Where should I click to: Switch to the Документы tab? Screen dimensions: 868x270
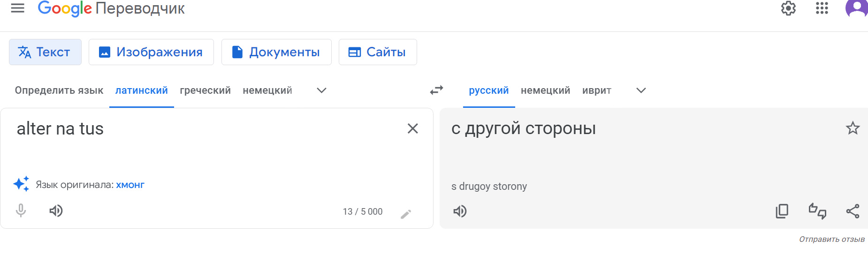276,52
